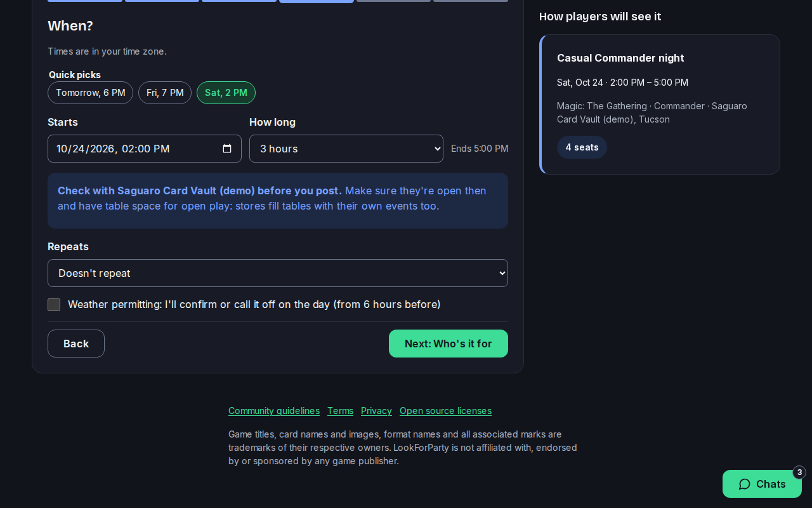The height and width of the screenshot is (508, 812).
Task: Open the Community guidelines link
Action: [274, 411]
